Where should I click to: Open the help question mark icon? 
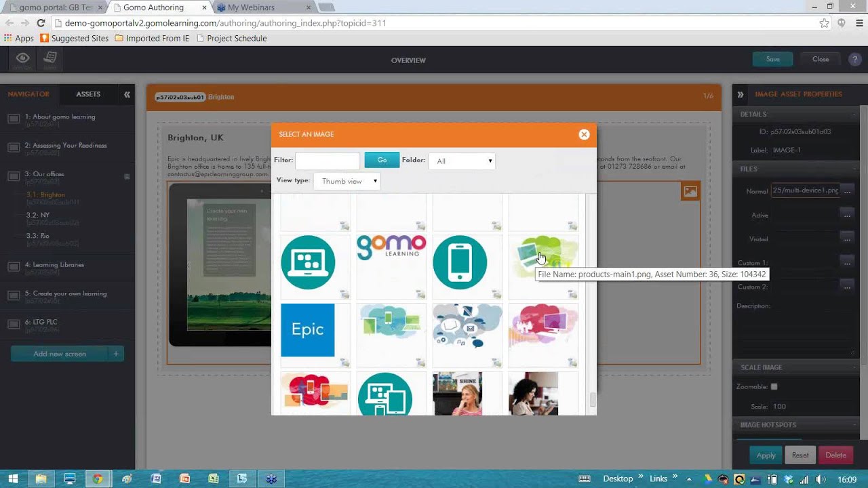tap(854, 60)
